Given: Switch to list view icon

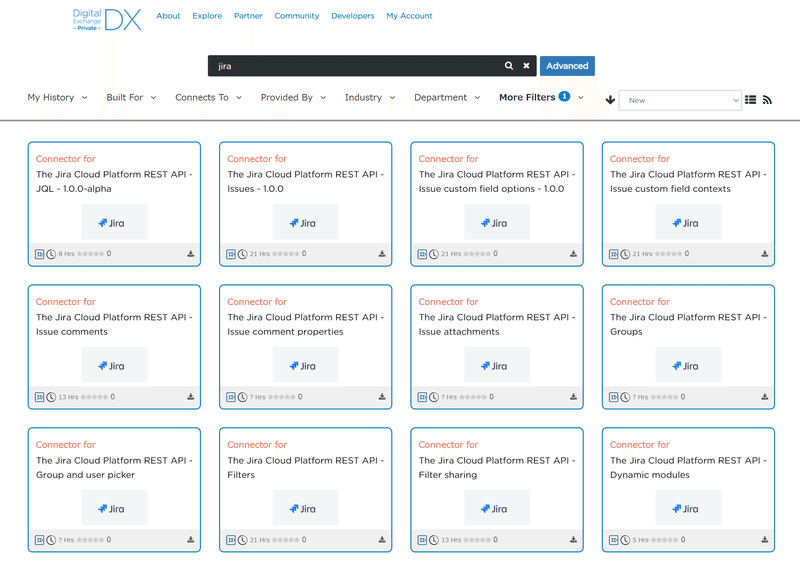Looking at the screenshot, I should click(751, 100).
